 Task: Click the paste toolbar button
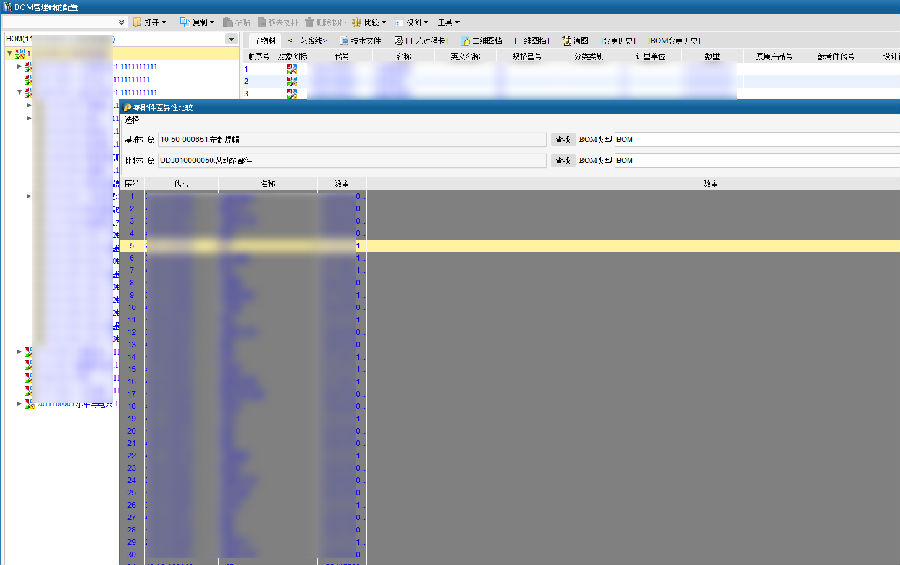coord(236,22)
